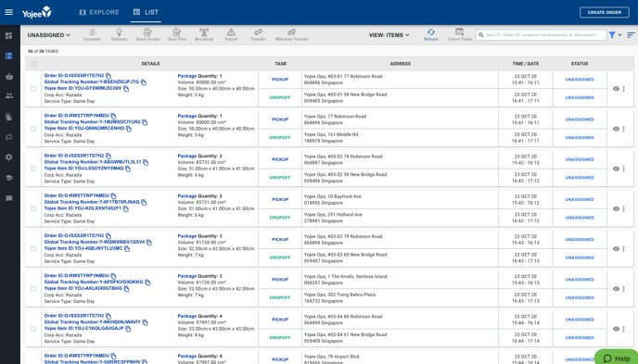View details eye for 10 Bayfront Ave row
This screenshot has width=638, height=364.
(616, 208)
